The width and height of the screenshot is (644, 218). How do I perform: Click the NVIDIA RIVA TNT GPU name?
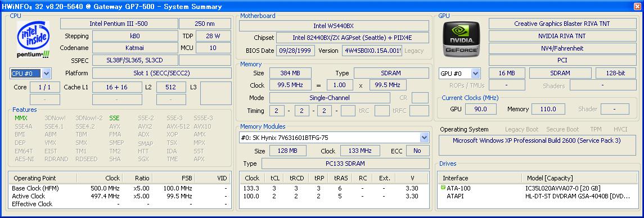coord(562,36)
